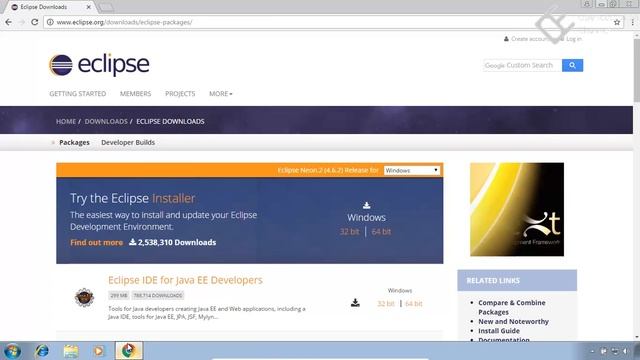
Task: Open the Install Guide link
Action: click(x=499, y=331)
